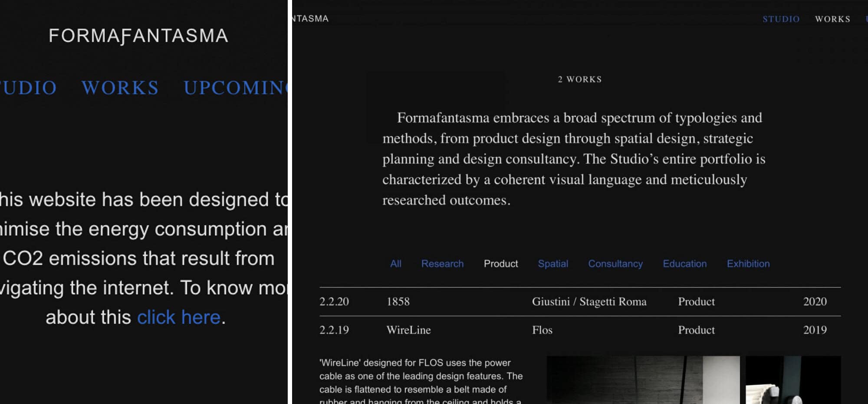Click the Flos client cell
The image size is (868, 404).
click(542, 330)
